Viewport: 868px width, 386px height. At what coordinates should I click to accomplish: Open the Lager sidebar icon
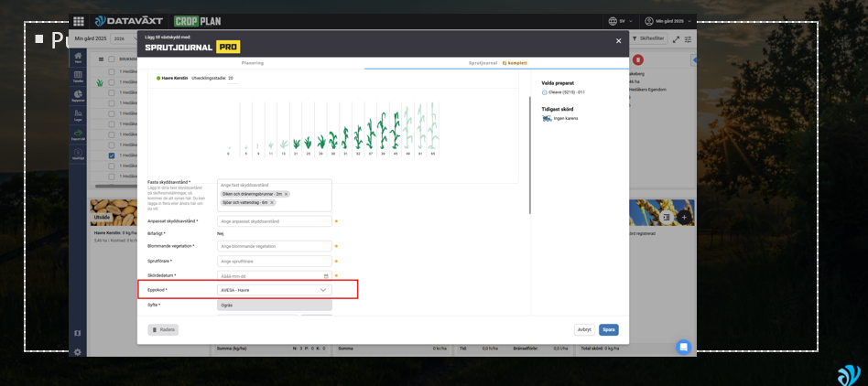(78, 115)
